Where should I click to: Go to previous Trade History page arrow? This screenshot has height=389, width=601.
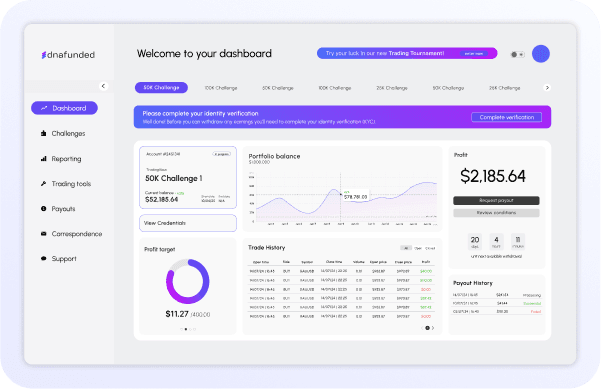(422, 328)
